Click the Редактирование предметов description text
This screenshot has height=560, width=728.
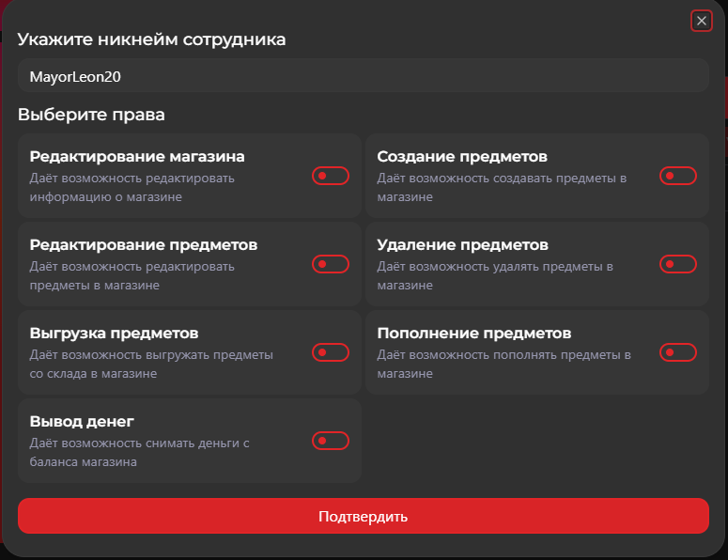pos(132,275)
